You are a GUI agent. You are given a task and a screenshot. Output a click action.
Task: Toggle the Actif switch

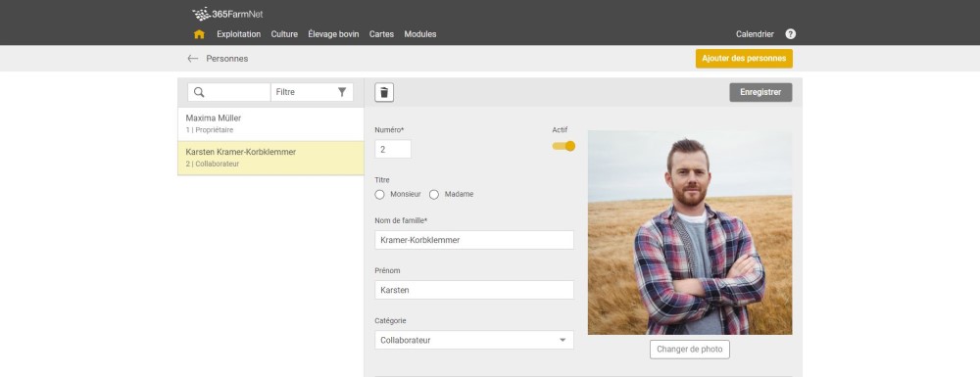click(x=563, y=146)
